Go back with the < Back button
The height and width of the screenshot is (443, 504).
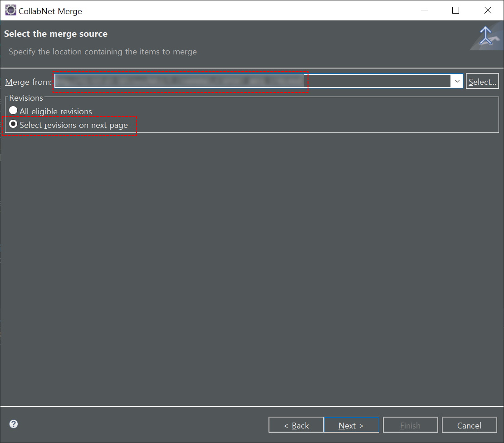296,425
